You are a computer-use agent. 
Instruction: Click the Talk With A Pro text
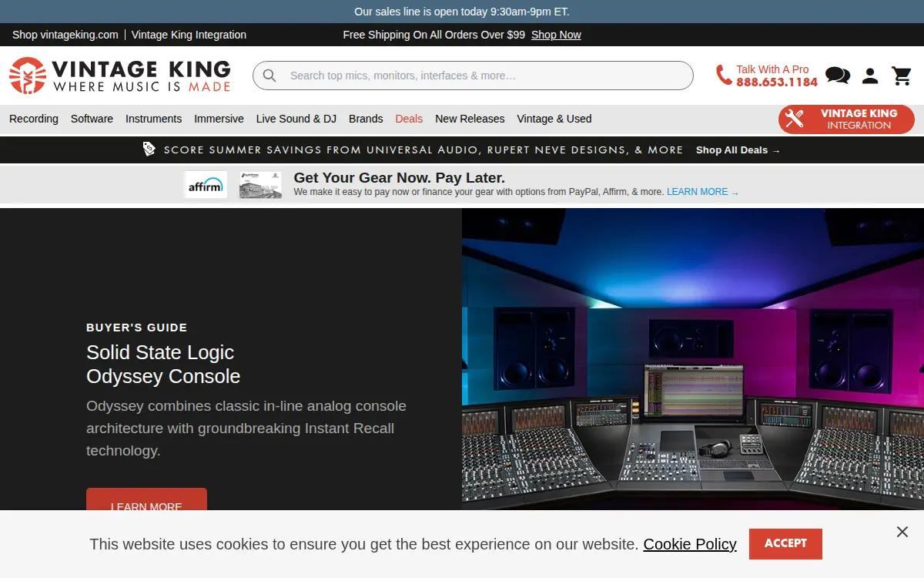[772, 69]
